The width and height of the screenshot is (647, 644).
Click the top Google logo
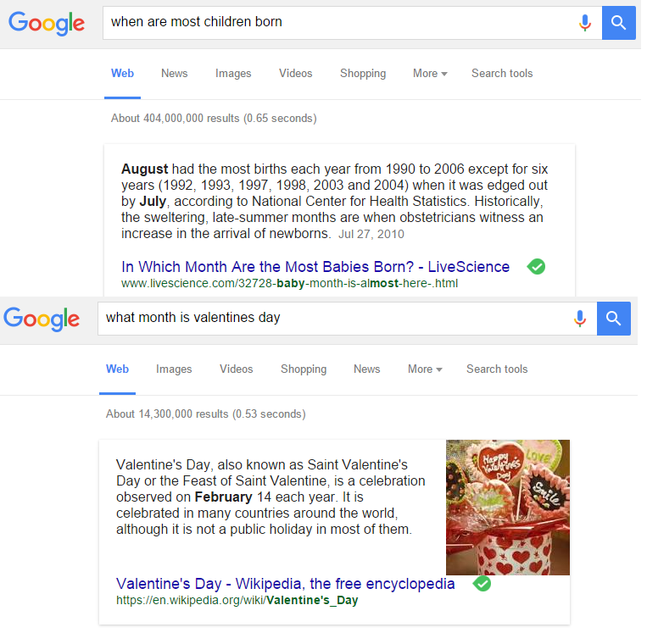[x=47, y=23]
